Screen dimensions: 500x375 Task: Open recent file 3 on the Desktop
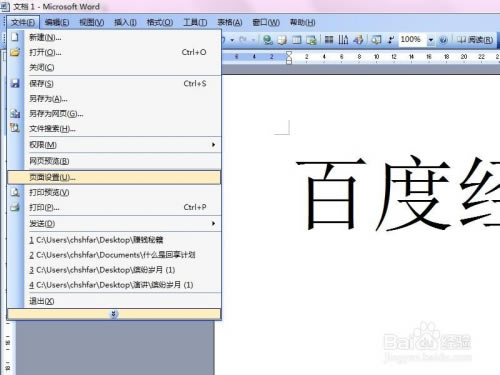tap(114, 270)
